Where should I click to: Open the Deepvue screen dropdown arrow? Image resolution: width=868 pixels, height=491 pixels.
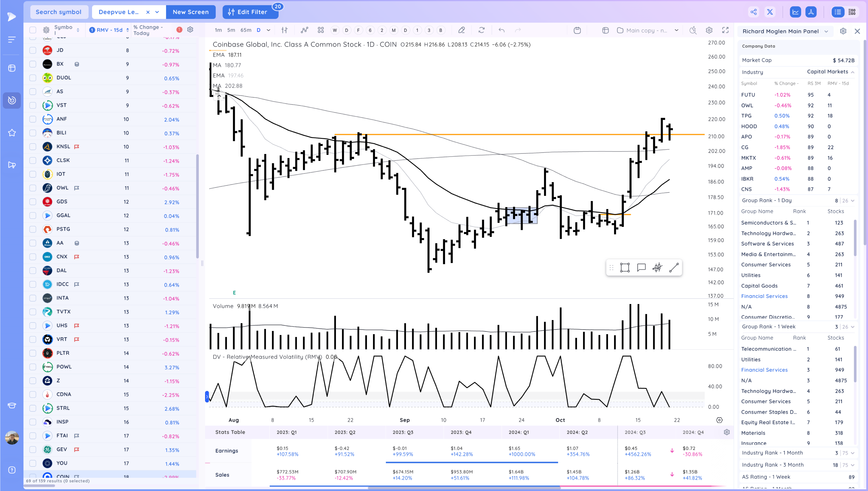[157, 12]
